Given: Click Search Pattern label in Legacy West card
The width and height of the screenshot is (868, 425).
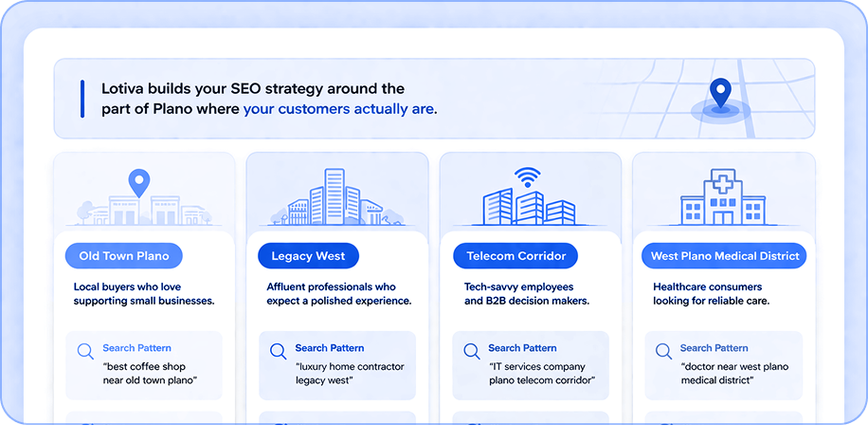Looking at the screenshot, I should 330,348.
